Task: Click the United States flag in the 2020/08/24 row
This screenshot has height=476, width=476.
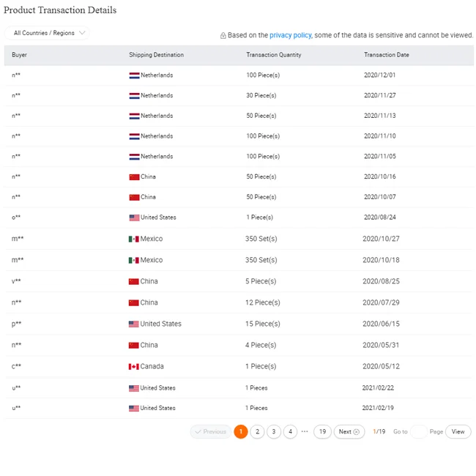Action: 134,217
